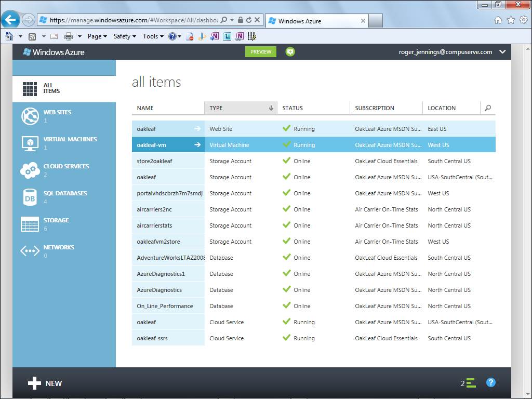Open the Tools menu
532x399 pixels.
click(153, 36)
